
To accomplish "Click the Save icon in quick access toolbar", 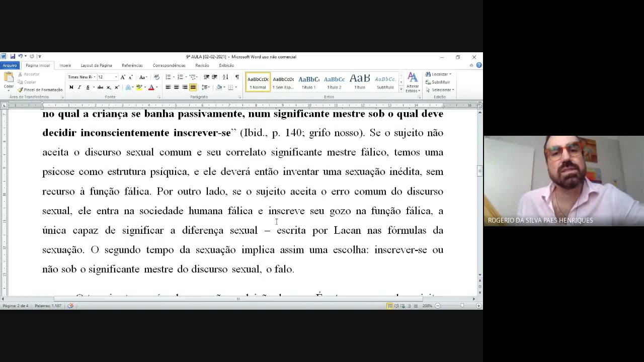I will coord(13,56).
